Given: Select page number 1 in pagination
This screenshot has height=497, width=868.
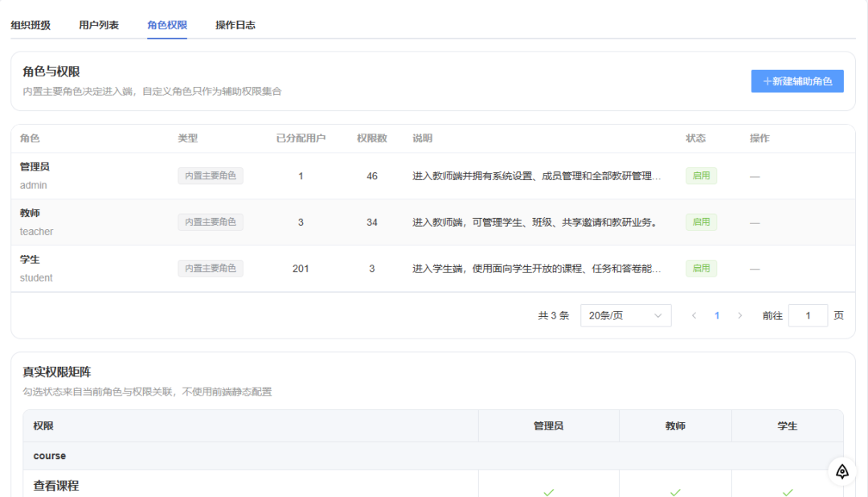Looking at the screenshot, I should click(x=717, y=316).
